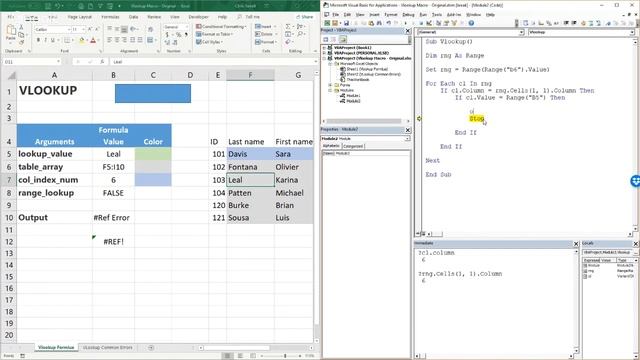Click the Insert Function fx icon
This screenshot has height=360, width=640.
102,62
